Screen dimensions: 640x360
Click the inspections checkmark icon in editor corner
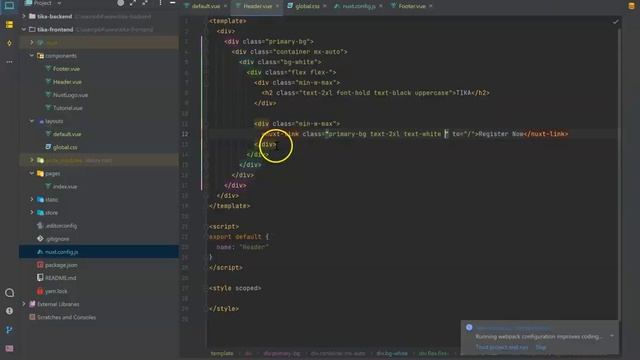pyautogui.click(x=616, y=22)
